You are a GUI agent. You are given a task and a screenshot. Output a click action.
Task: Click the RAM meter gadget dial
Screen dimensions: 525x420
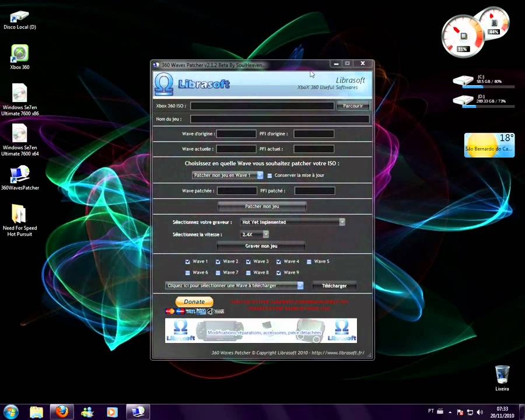[495, 22]
